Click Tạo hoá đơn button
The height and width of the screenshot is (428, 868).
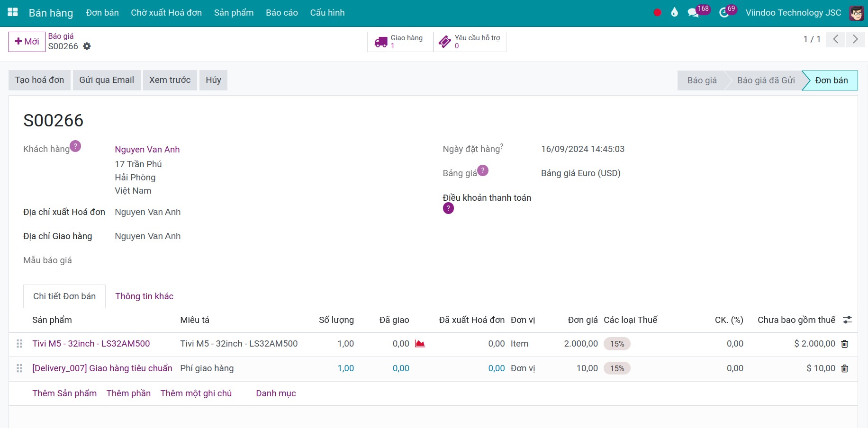point(39,80)
